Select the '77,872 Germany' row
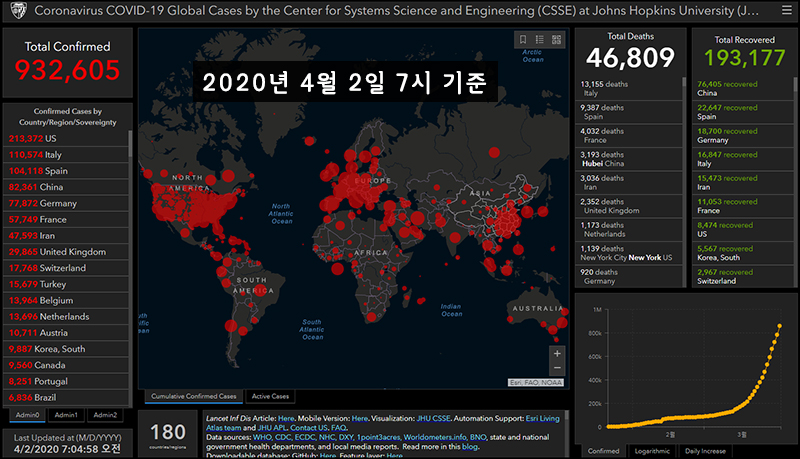 66,203
